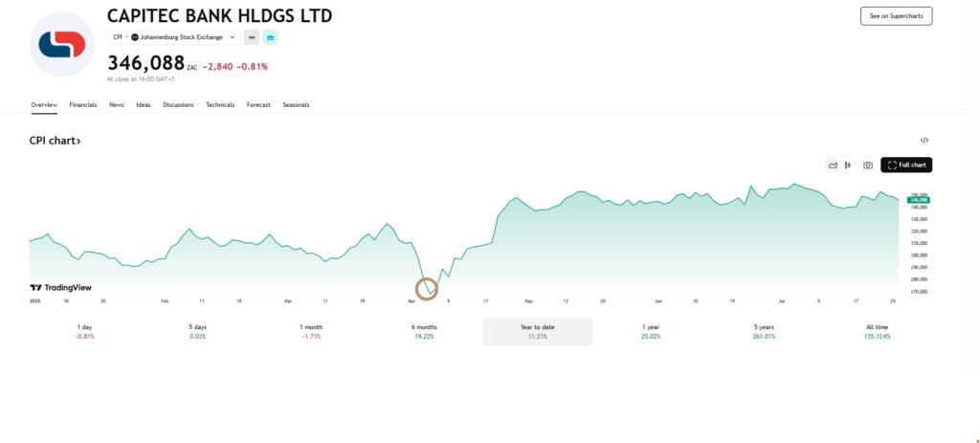Screen dimensions: 980x443
Task: Open the Seasonals tab
Action: point(296,105)
